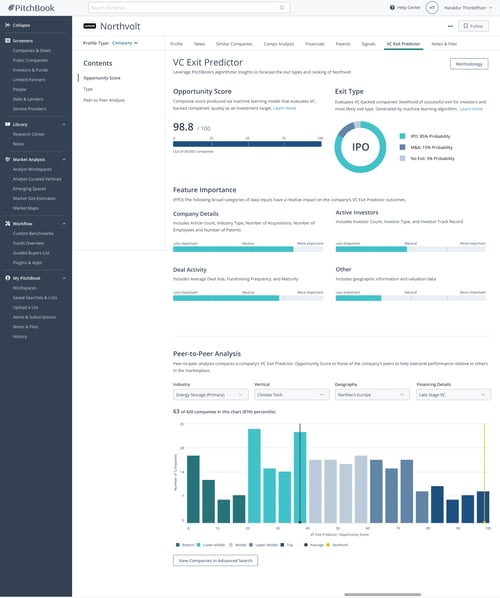
Task: Open the Geography dropdown (Northern Europe)
Action: [x=372, y=395]
